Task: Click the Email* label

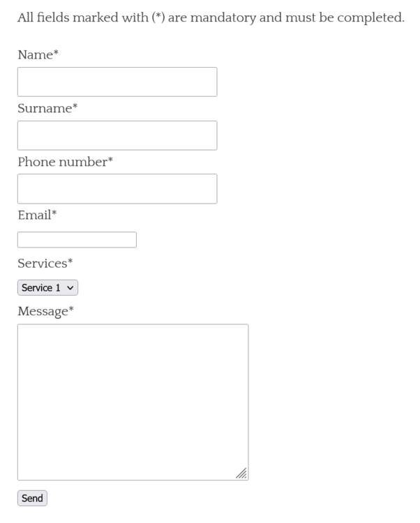Action: pyautogui.click(x=36, y=215)
